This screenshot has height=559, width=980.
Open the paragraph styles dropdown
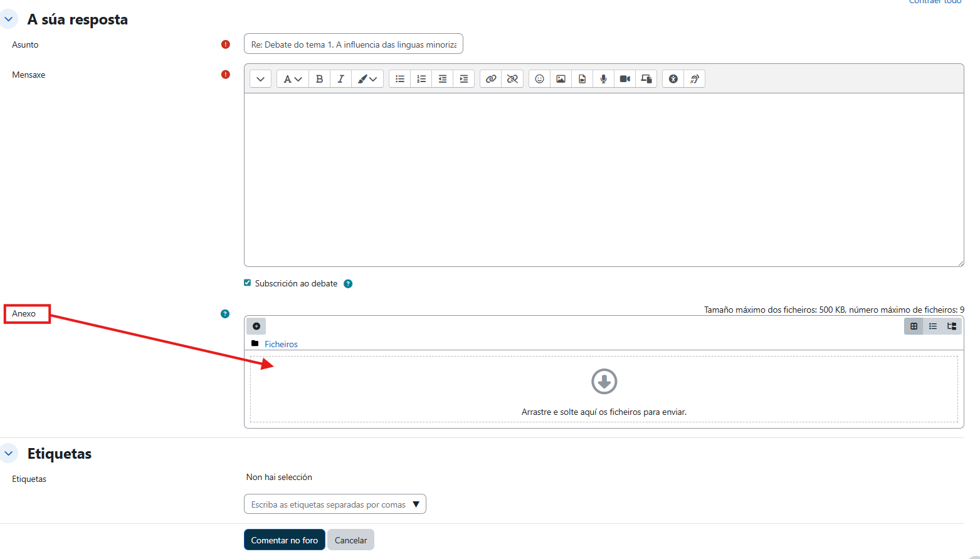click(x=292, y=79)
